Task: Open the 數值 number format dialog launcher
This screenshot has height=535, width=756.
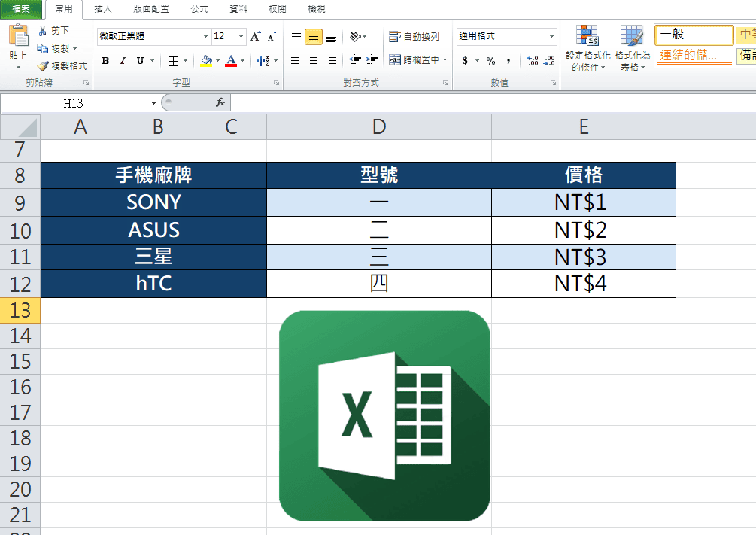Action: coord(554,83)
